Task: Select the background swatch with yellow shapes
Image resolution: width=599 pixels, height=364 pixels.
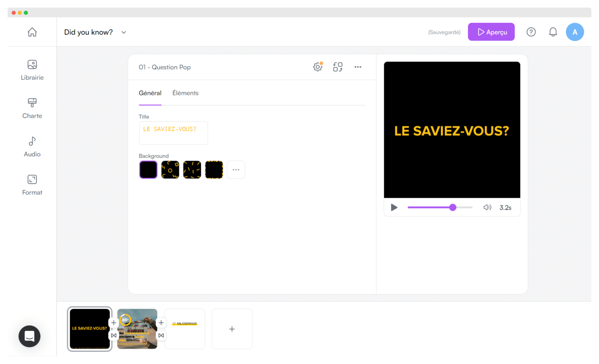Action: coord(170,170)
